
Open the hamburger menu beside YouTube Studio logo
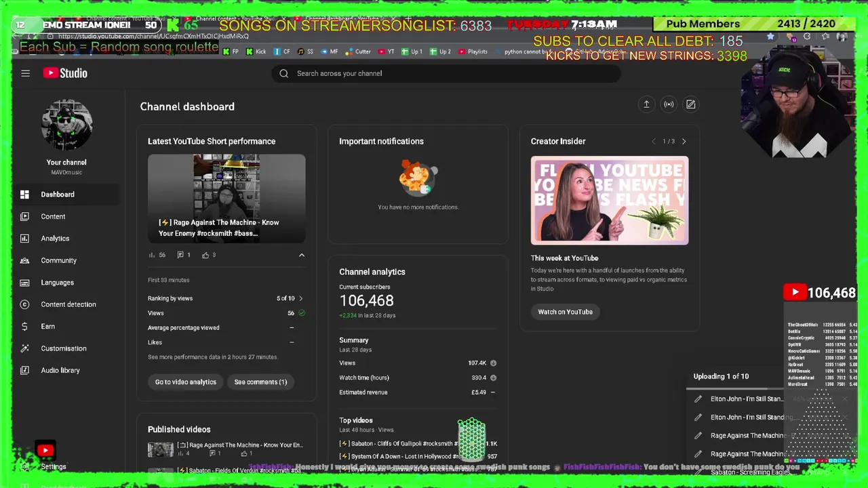click(25, 73)
